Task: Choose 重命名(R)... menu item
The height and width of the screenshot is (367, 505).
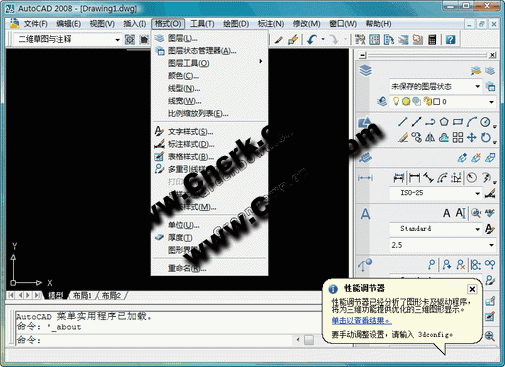Action: [x=210, y=268]
